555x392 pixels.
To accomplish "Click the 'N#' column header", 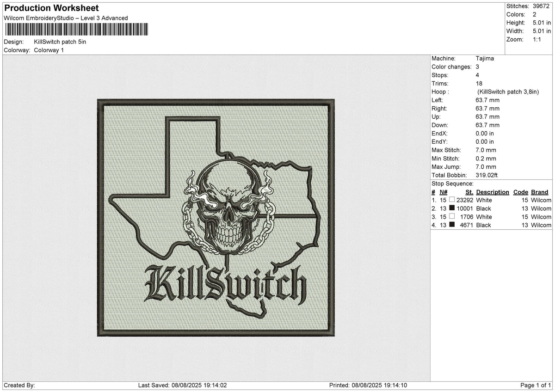I will 444,192.
